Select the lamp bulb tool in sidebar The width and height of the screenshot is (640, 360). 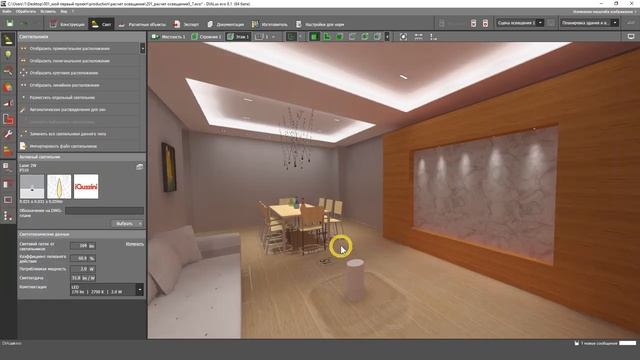pyautogui.click(x=8, y=55)
